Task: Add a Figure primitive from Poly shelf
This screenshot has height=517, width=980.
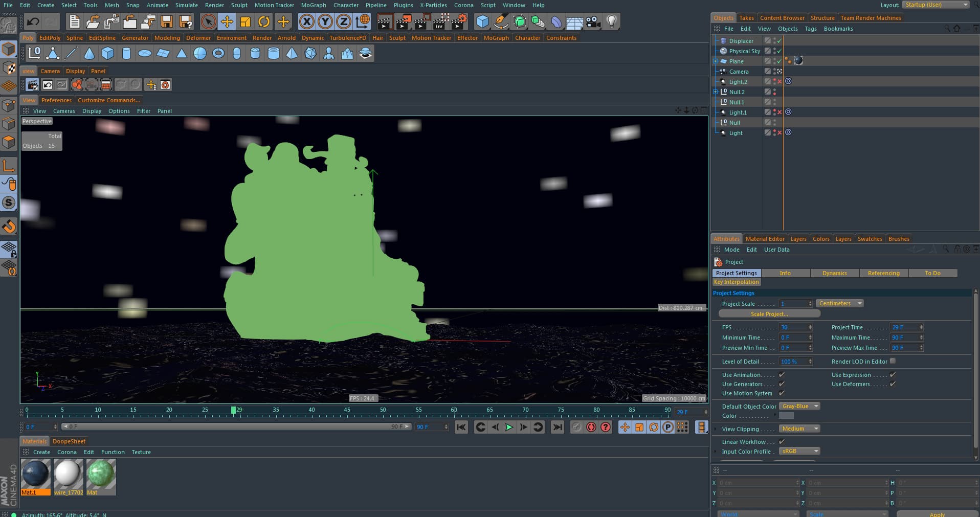Action: [329, 53]
